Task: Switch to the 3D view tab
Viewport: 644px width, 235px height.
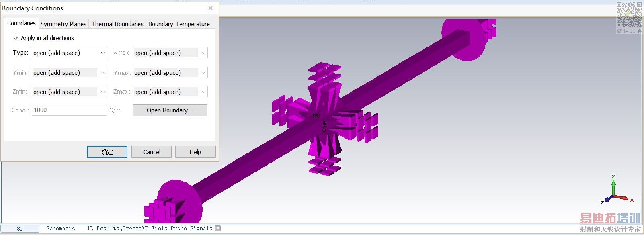Action: 20,229
